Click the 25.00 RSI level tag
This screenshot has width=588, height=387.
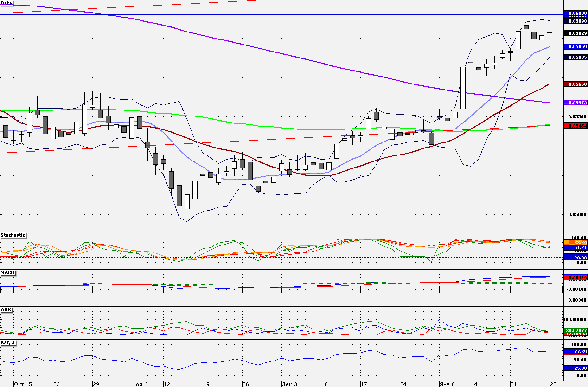point(575,368)
